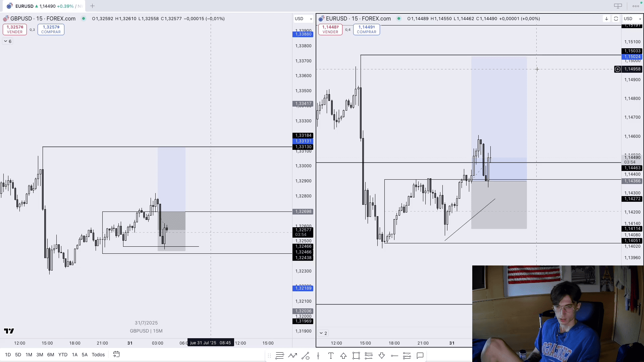Select the Vertical Line tool

pos(318,356)
